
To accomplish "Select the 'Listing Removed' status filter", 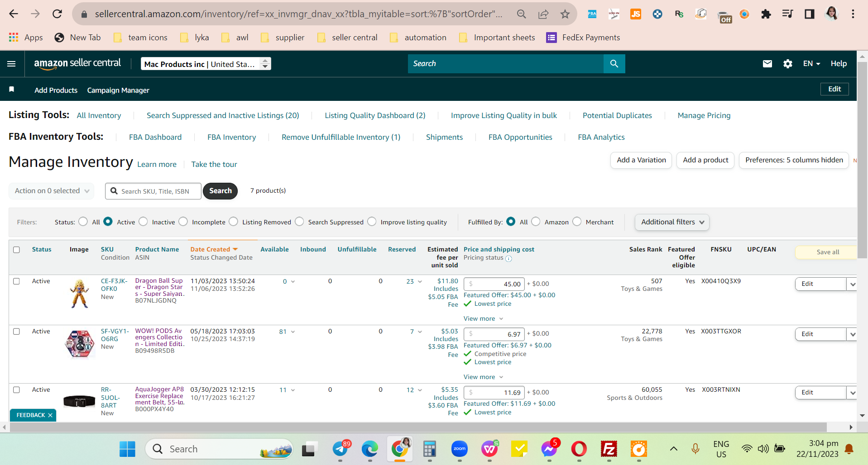I will tap(233, 222).
